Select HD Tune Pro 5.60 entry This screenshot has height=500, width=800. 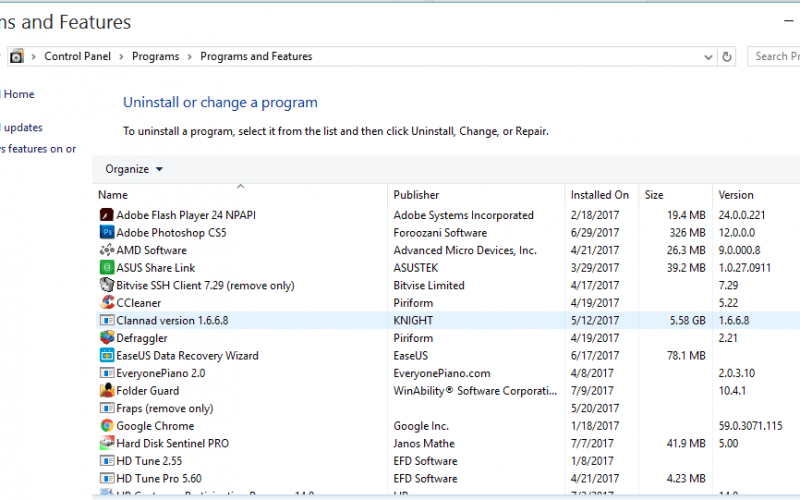(x=448, y=479)
